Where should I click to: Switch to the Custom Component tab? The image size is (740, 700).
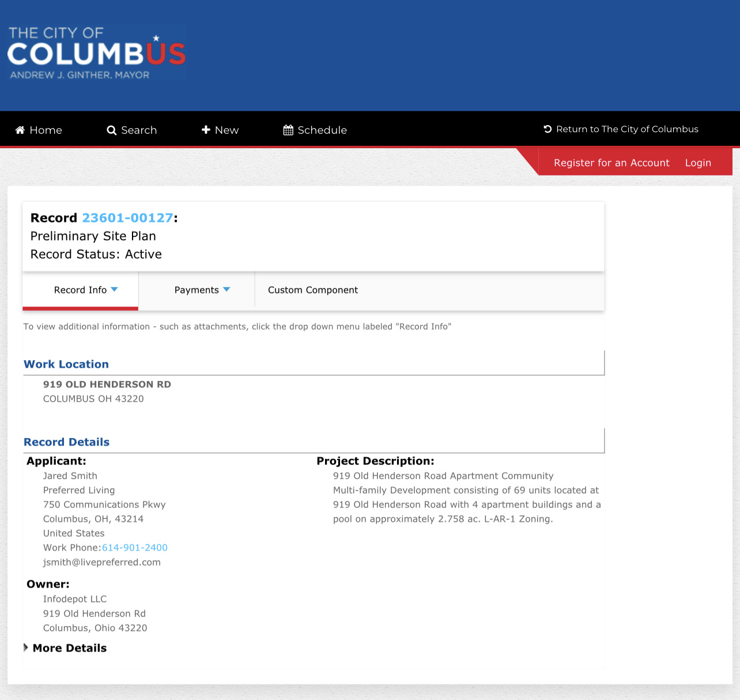(313, 290)
